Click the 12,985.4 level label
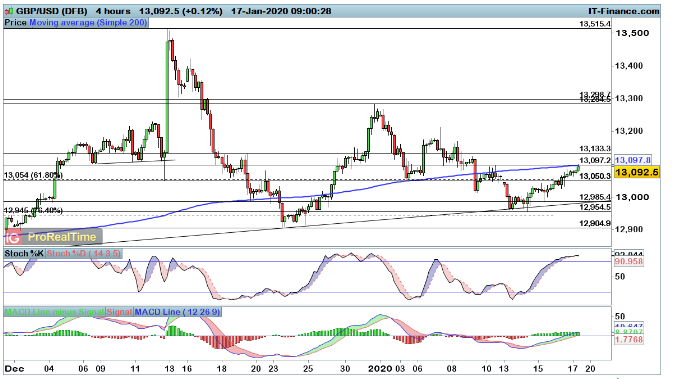The height and width of the screenshot is (379, 678). [595, 197]
